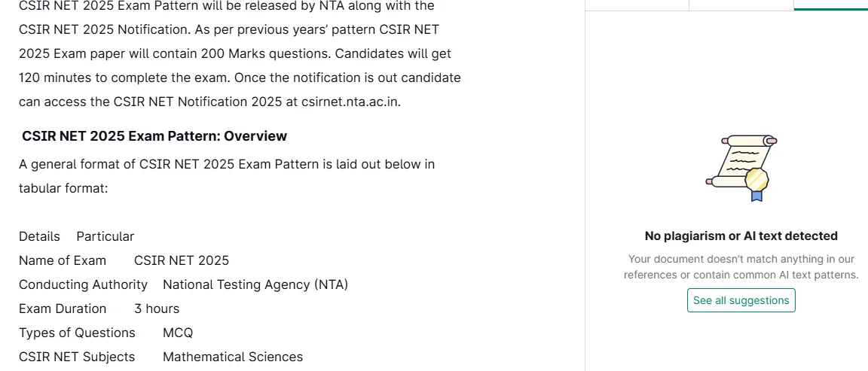Click on the 'MCQ' question type value

tap(178, 333)
